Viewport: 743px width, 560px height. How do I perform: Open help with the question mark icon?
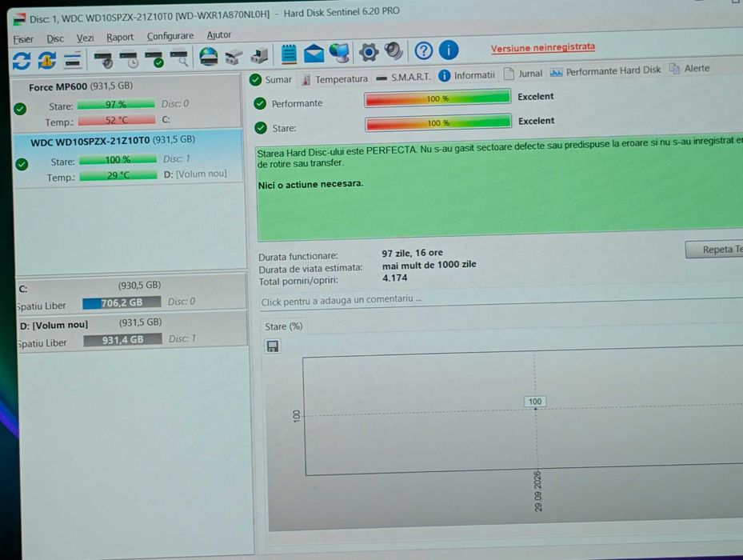(424, 50)
